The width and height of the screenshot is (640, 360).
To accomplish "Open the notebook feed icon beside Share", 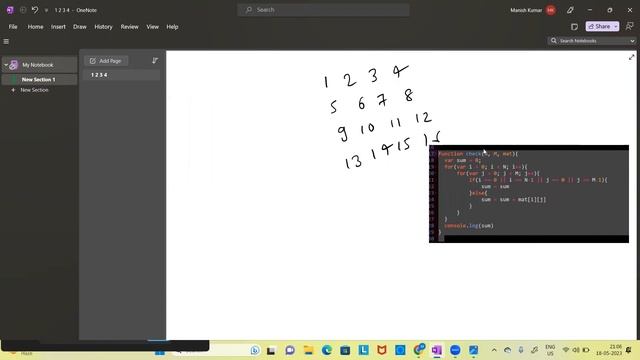I will pyautogui.click(x=574, y=27).
